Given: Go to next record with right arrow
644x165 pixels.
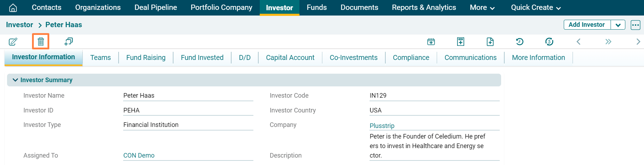Looking at the screenshot, I should click(x=638, y=42).
